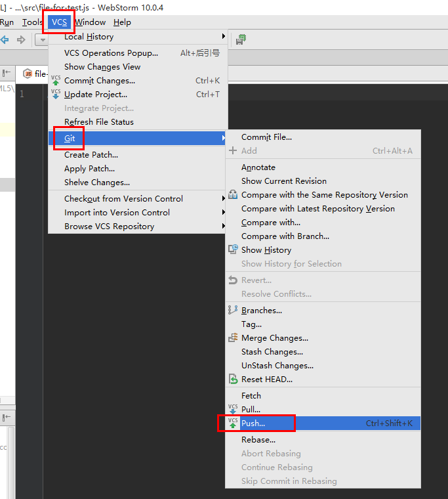Select Show Current Revision
This screenshot has height=499, width=448.
point(323,181)
